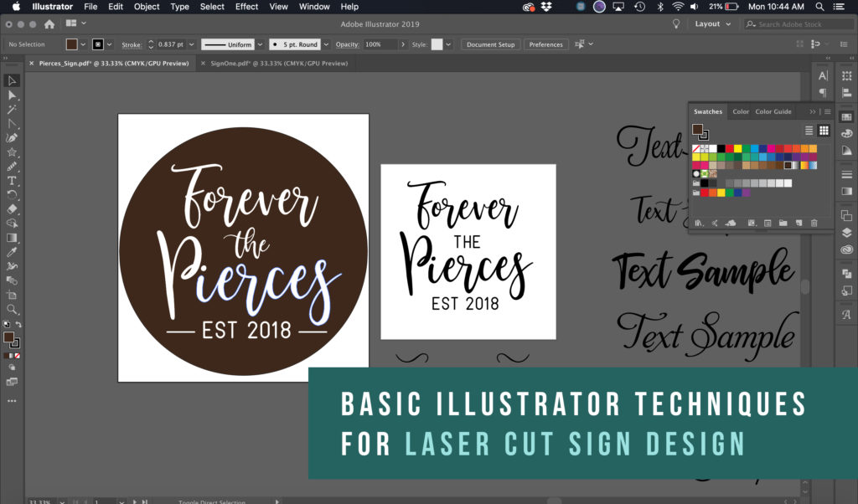
Task: Open the Glyphs panel icon
Action: [x=846, y=314]
